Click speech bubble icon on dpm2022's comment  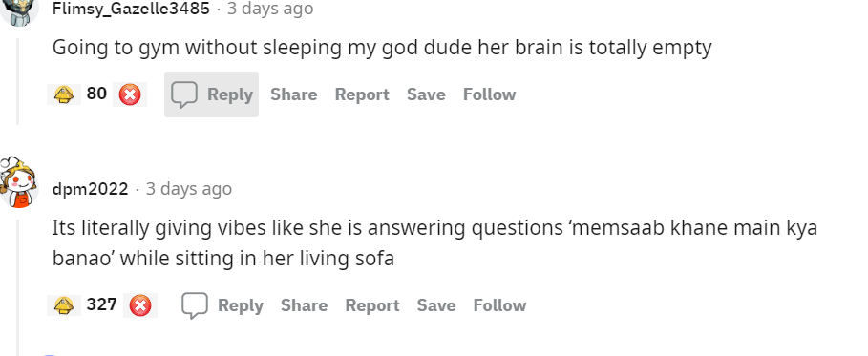click(195, 305)
